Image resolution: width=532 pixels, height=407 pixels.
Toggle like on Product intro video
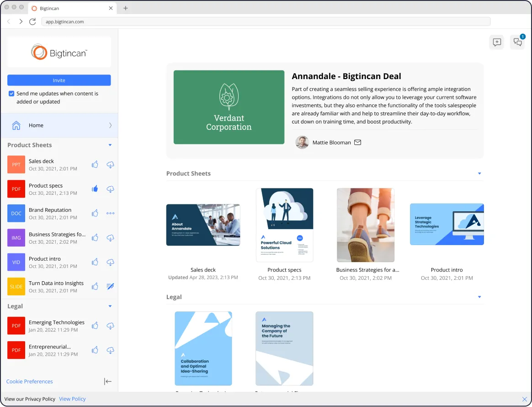[95, 262]
